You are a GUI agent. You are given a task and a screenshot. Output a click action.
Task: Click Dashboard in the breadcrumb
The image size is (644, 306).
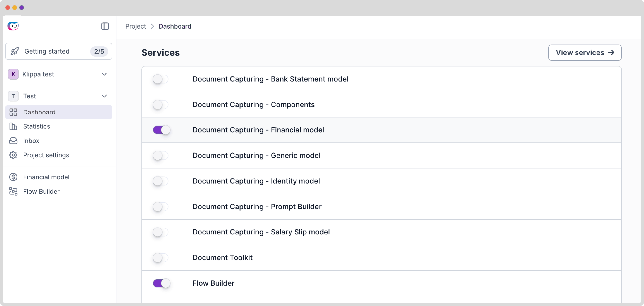pyautogui.click(x=175, y=26)
